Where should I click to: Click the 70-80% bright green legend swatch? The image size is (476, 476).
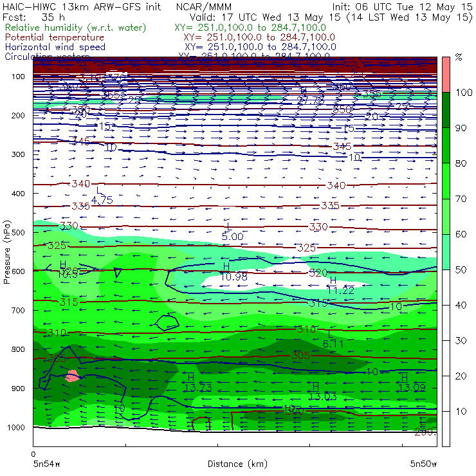(446, 181)
